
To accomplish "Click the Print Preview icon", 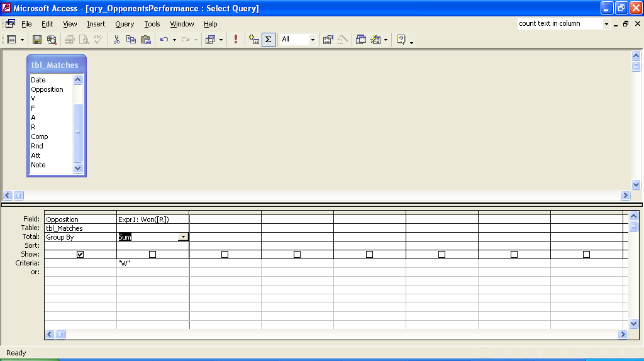I will [84, 40].
